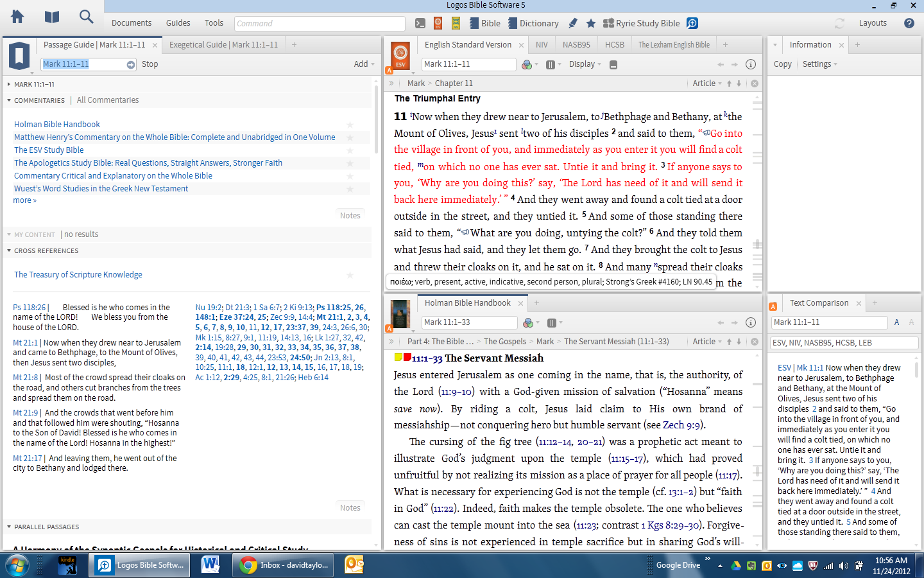Switch to the NIV tab
The width and height of the screenshot is (924, 578).
coord(542,45)
